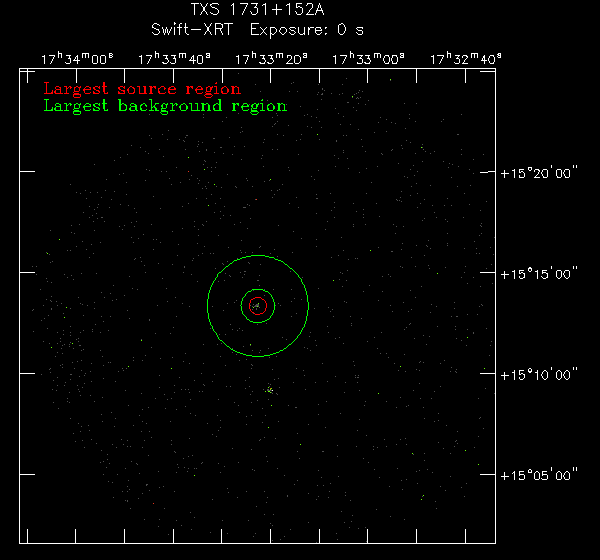Screen dimensions: 600x560
Task: Click the RA label 17h33m20s
Action: (271, 59)
